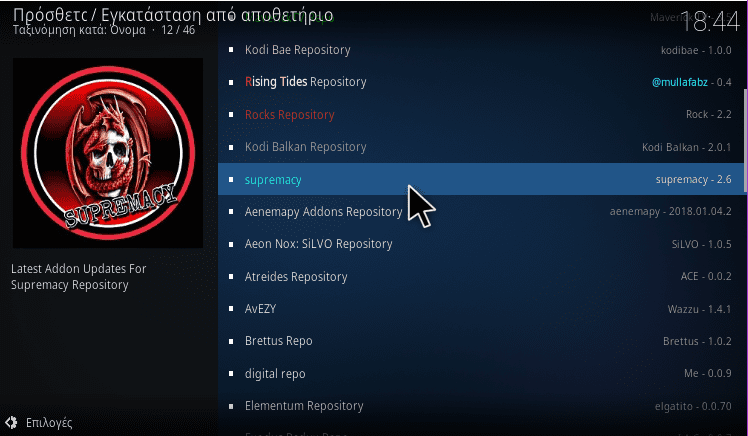
Task: Select Aenemapy Addons Repository
Action: (481, 212)
